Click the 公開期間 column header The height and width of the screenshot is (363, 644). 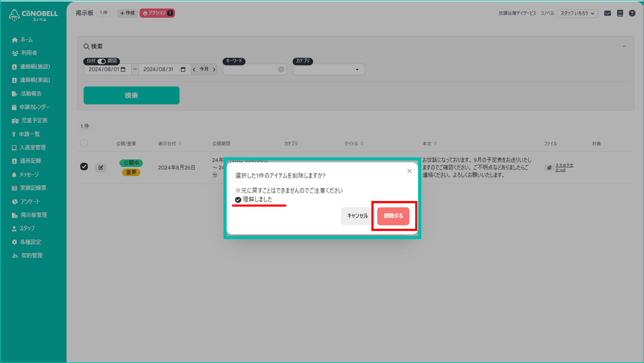(221, 144)
